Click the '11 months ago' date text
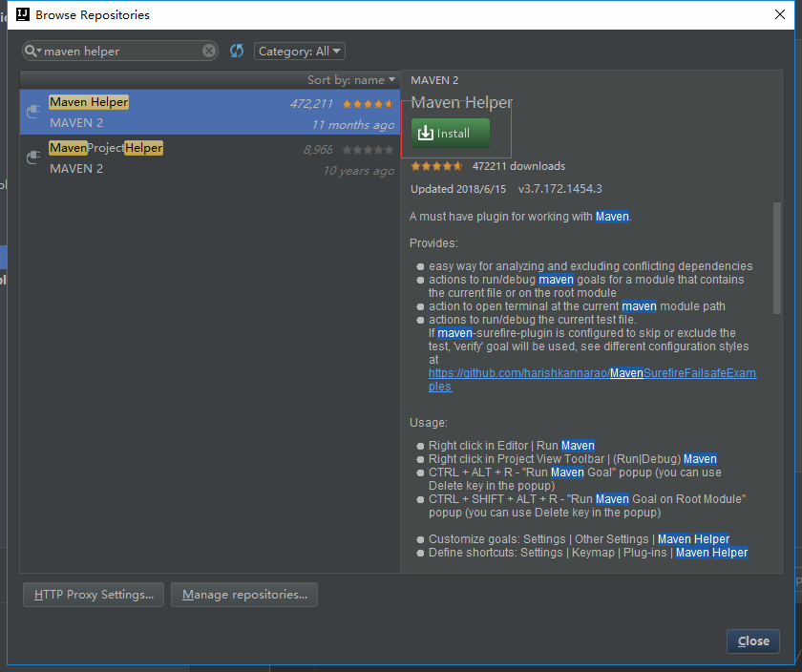The width and height of the screenshot is (802, 672). [353, 125]
